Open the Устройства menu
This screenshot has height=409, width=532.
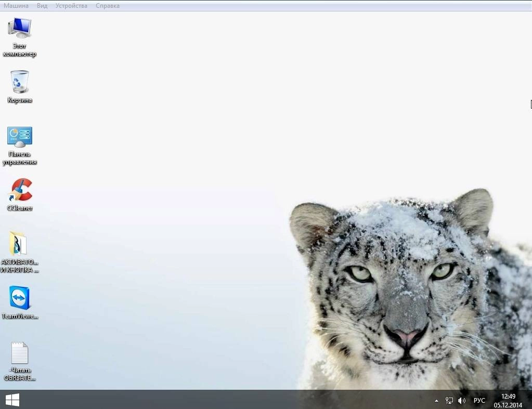[71, 6]
